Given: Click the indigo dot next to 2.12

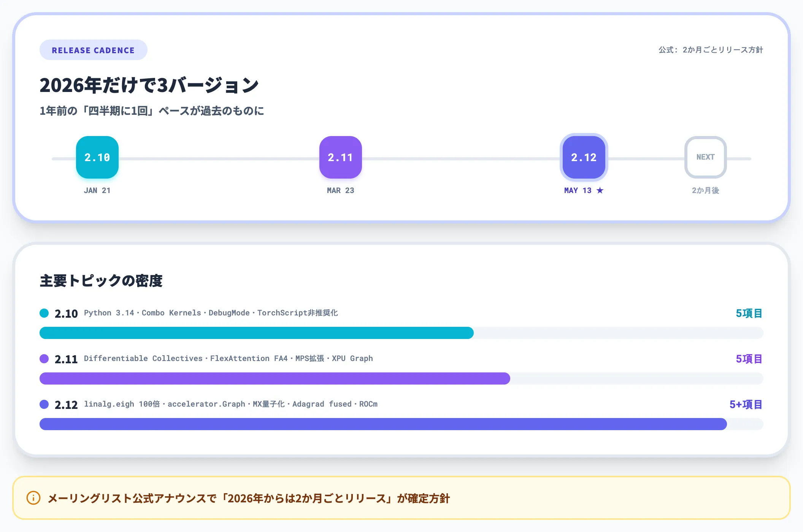Looking at the screenshot, I should coord(44,404).
